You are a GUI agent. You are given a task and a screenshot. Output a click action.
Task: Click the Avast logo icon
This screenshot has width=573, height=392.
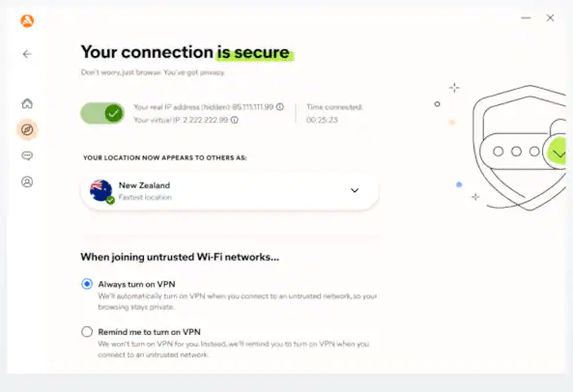pos(27,21)
